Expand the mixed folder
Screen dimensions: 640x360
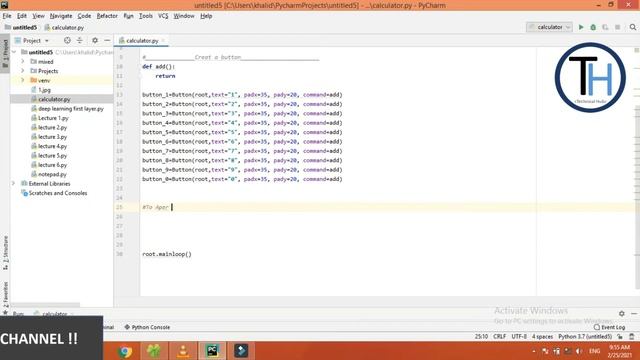point(23,62)
